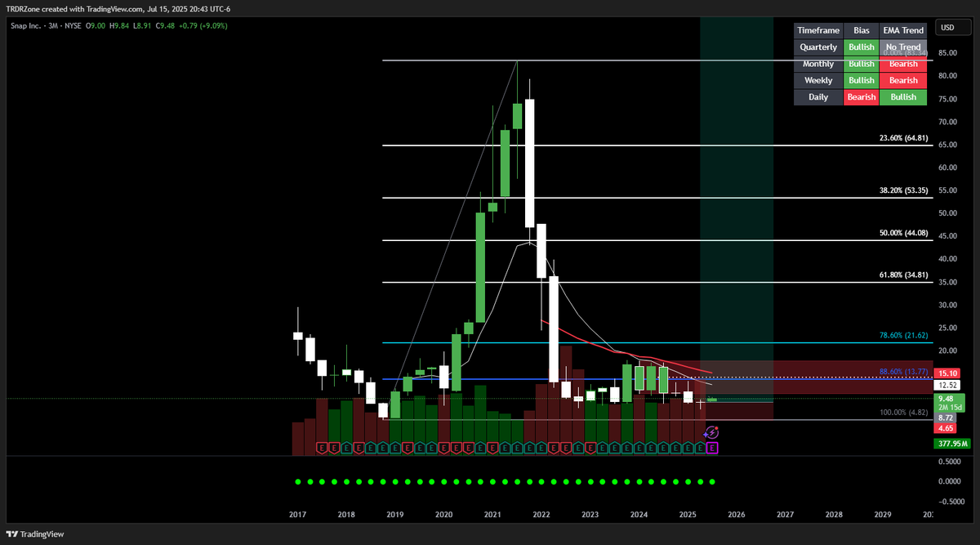Image resolution: width=980 pixels, height=545 pixels.
Task: Click the 78.60% (21.62) Fibonacci label
Action: coord(905,336)
